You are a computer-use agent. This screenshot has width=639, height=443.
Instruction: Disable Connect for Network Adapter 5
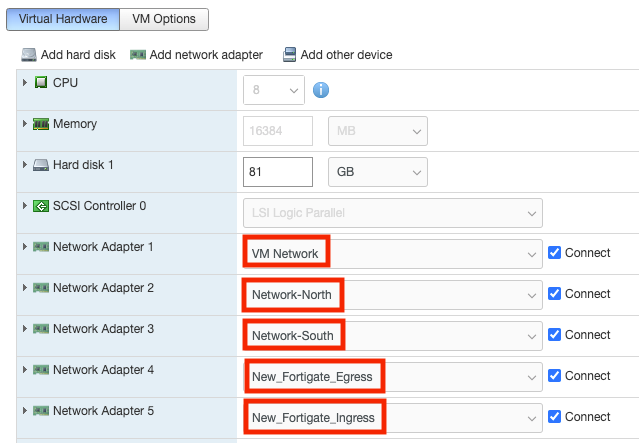pyautogui.click(x=555, y=417)
